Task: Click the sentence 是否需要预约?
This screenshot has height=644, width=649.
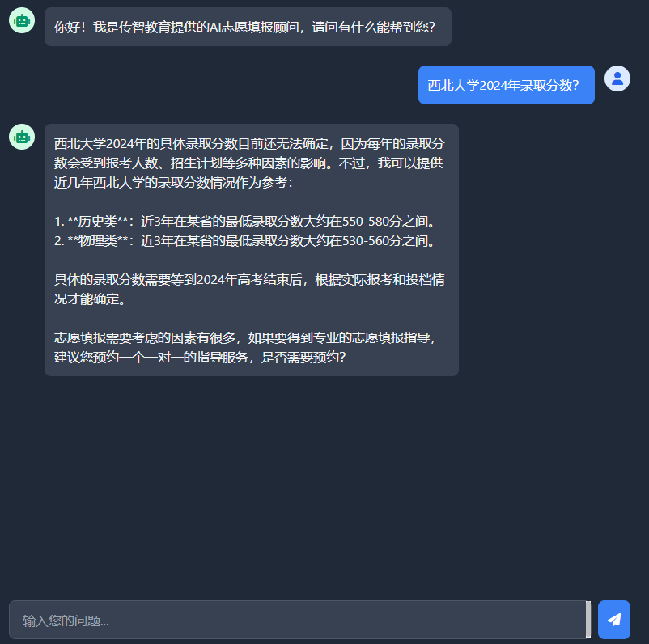Action: [x=303, y=357]
